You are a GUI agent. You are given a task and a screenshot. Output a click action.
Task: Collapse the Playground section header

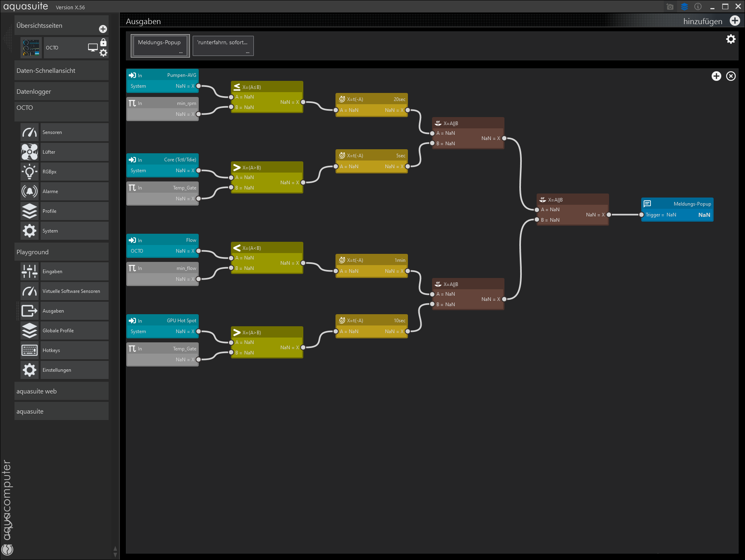[61, 252]
